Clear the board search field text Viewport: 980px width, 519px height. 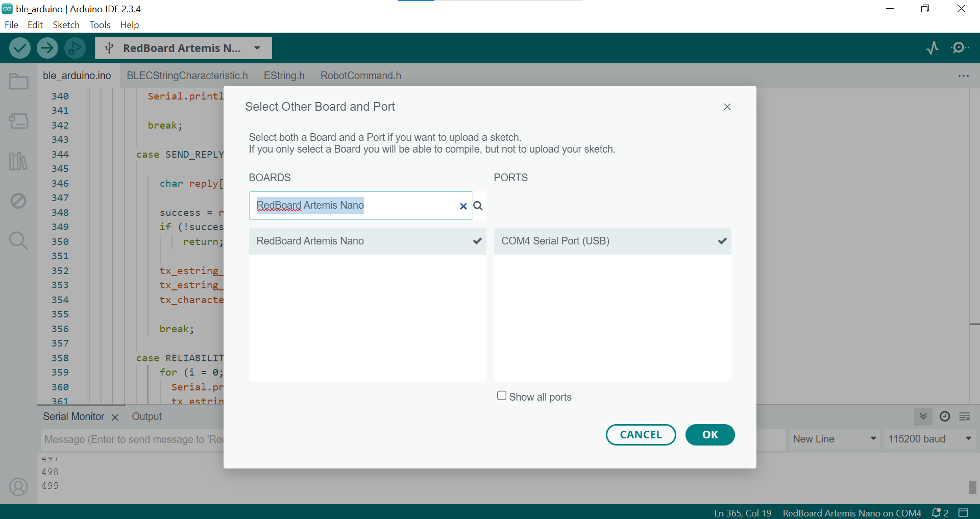coord(463,206)
